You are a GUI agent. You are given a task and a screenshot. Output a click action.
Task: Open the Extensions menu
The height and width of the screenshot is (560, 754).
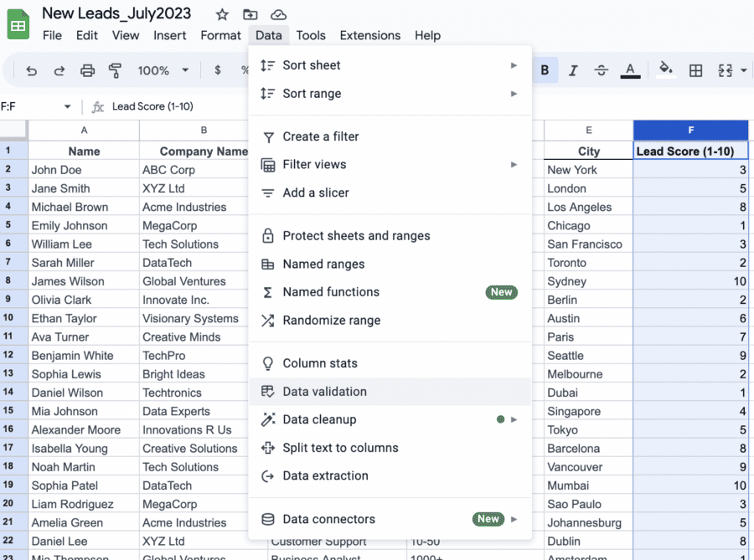369,35
